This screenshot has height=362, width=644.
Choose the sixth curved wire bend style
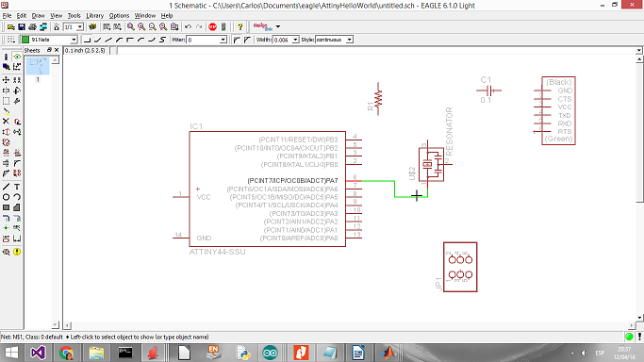140,40
